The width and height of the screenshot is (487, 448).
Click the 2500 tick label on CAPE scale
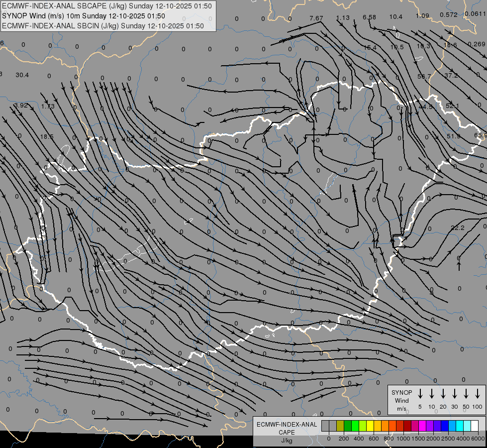[x=448, y=439]
